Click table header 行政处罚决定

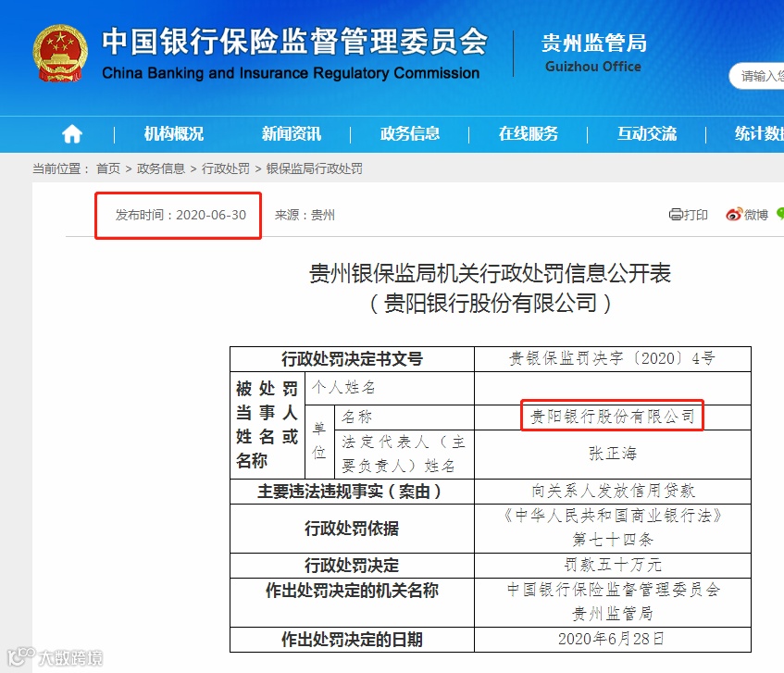352,566
